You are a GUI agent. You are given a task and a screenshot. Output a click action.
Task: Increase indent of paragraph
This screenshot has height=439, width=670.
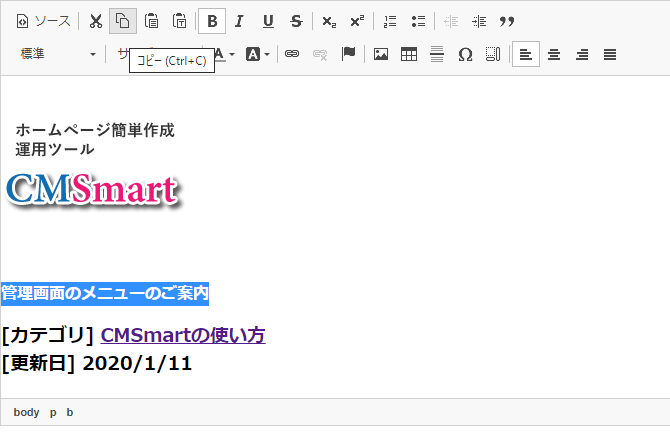tap(479, 21)
